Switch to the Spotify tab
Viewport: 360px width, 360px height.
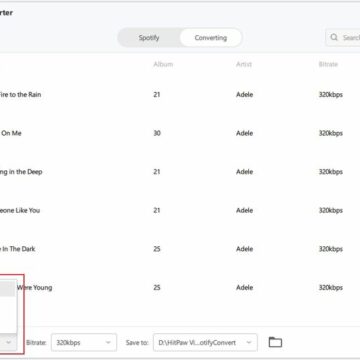click(x=149, y=38)
